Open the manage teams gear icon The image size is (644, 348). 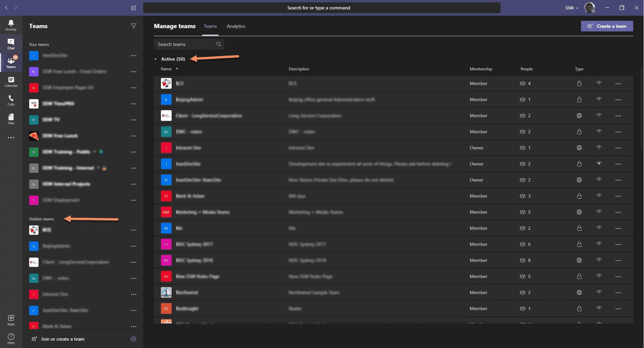click(134, 339)
